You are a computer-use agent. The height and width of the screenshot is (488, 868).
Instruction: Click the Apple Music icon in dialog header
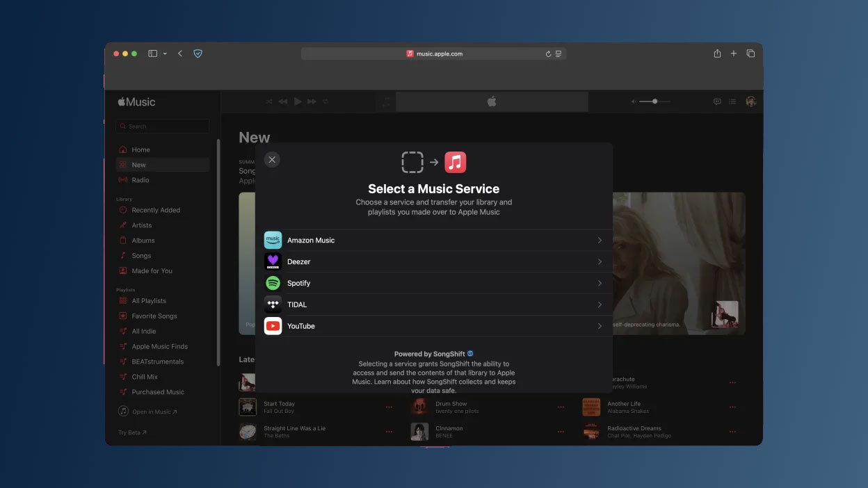(456, 162)
